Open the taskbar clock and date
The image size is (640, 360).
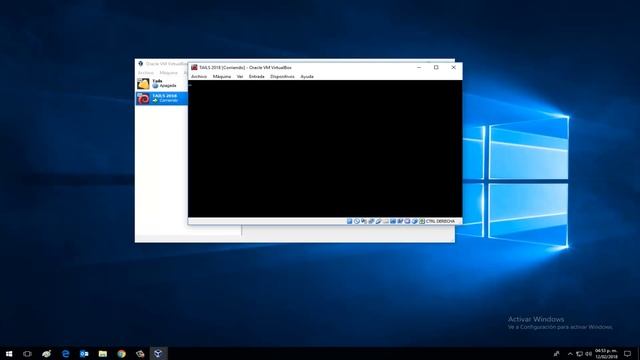pyautogui.click(x=606, y=353)
